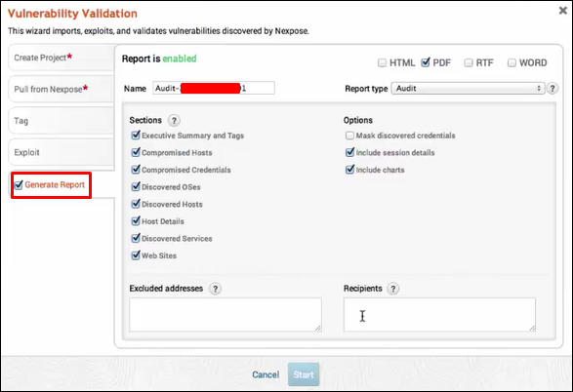This screenshot has width=573, height=392.
Task: Click into the Recipients text area
Action: click(x=439, y=315)
